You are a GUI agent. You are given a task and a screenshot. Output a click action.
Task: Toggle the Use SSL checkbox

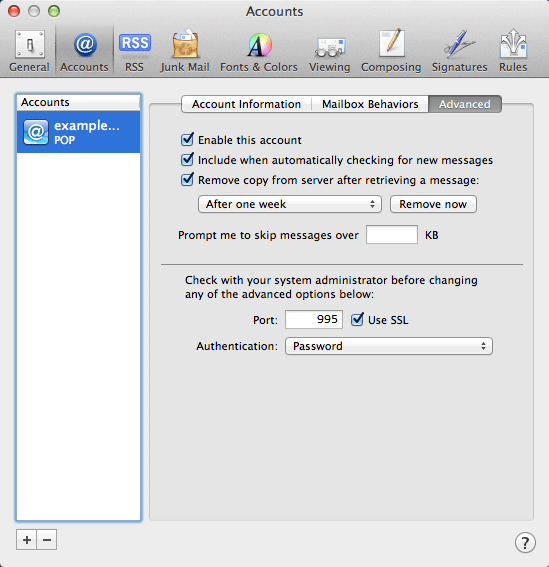click(357, 319)
